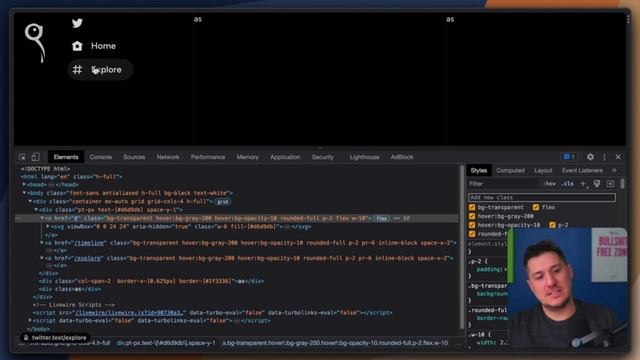Toggle the .cls class editor button
The width and height of the screenshot is (640, 360).
(x=568, y=184)
